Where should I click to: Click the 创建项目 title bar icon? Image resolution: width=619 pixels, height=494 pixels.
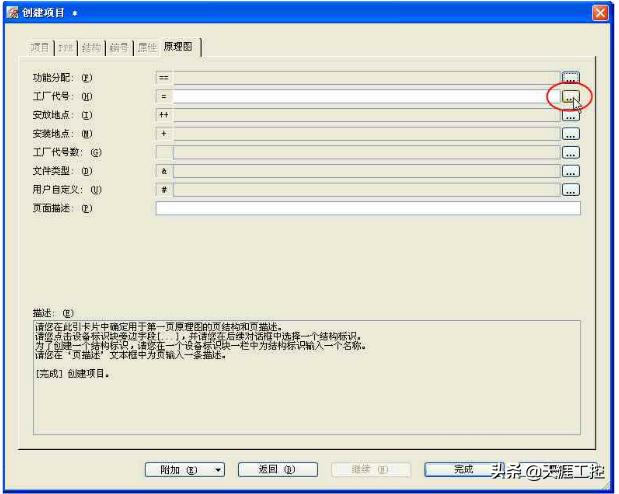pyautogui.click(x=12, y=13)
